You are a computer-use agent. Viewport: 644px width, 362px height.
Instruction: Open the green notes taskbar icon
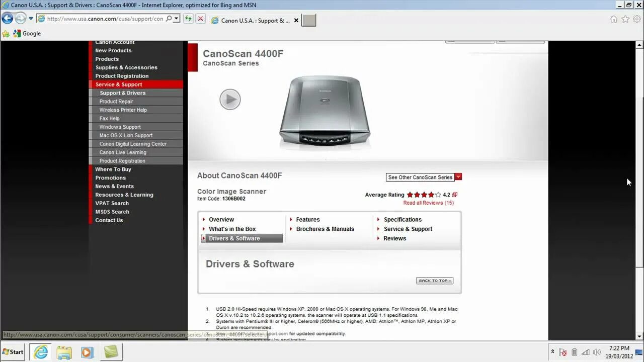coord(111,352)
